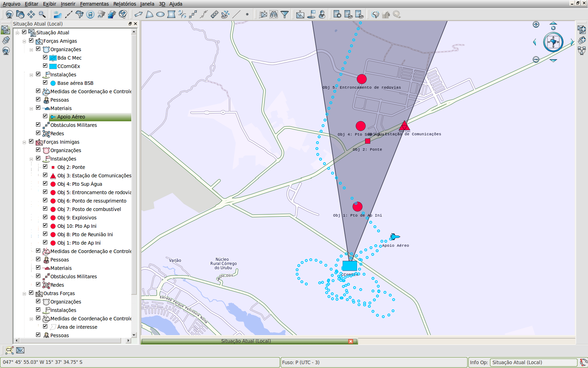Image resolution: width=588 pixels, height=368 pixels.
Task: Click the globe view tool in toolbar
Action: tap(9, 14)
